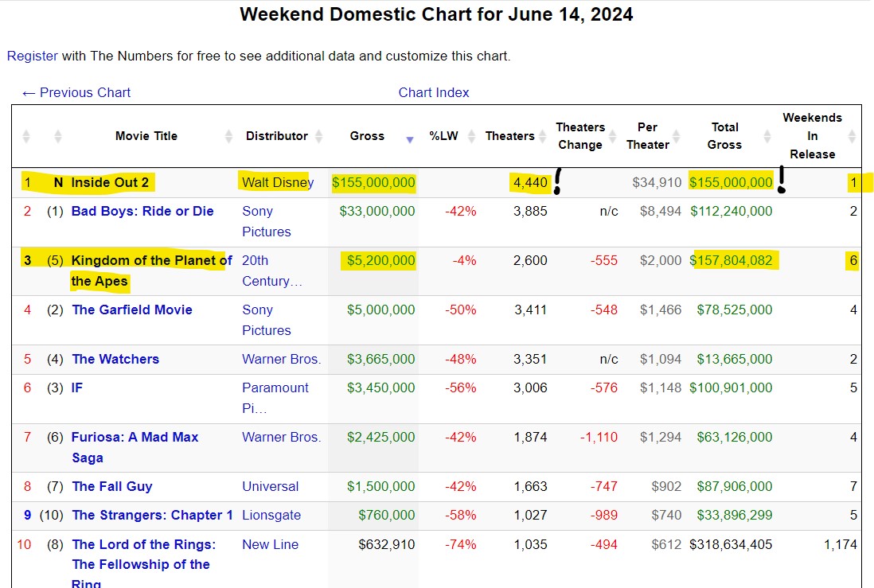Image resolution: width=874 pixels, height=588 pixels.
Task: Select the Walt Disney distributor link
Action: [277, 182]
